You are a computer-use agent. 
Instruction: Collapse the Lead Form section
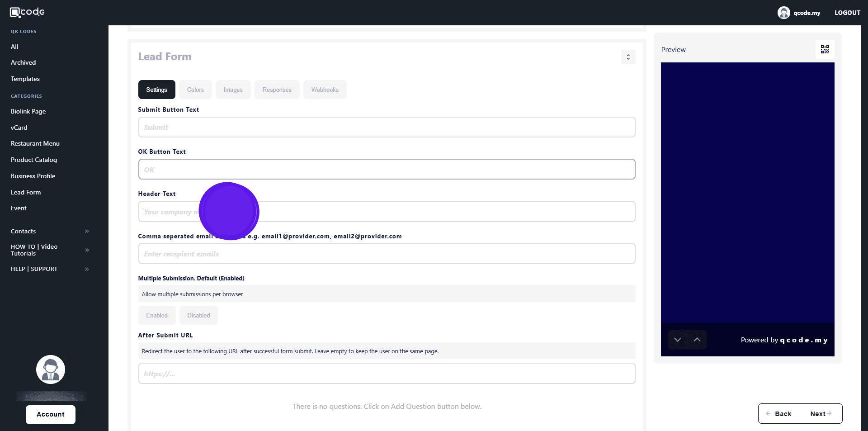628,57
